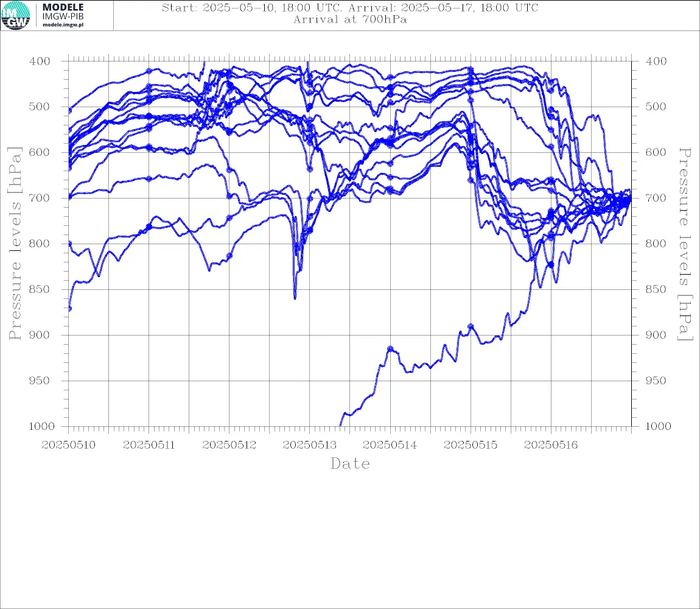Image resolution: width=700 pixels, height=609 pixels.
Task: Click the left 400 pressure tick label
Action: [x=40, y=62]
